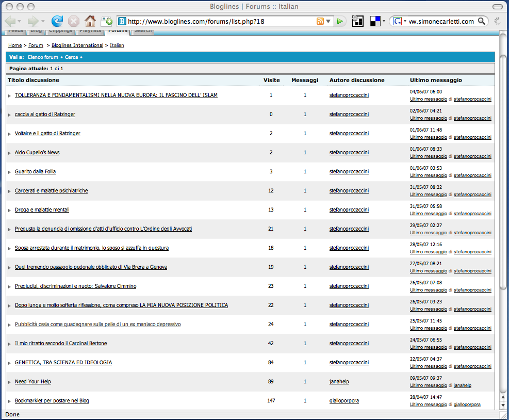Expand the 'Sposa arrestata' row triangle
The height and width of the screenshot is (420, 509).
coord(9,249)
